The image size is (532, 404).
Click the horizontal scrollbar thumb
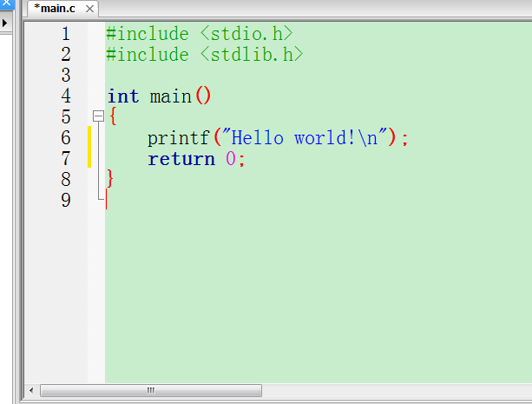[151, 390]
